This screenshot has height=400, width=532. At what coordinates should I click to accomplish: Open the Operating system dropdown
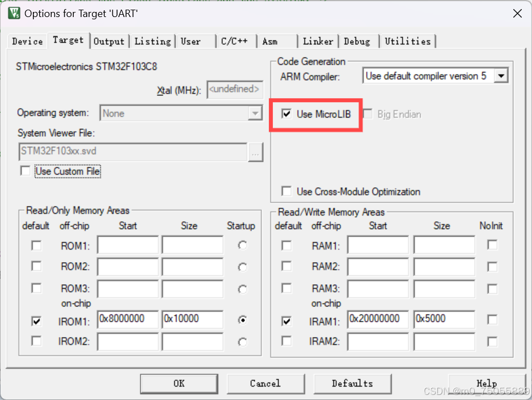(255, 113)
